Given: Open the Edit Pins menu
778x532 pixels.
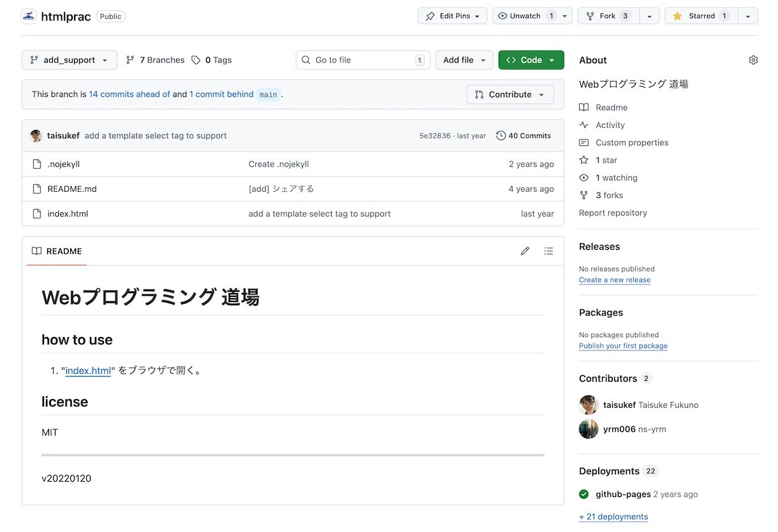Looking at the screenshot, I should (x=452, y=16).
